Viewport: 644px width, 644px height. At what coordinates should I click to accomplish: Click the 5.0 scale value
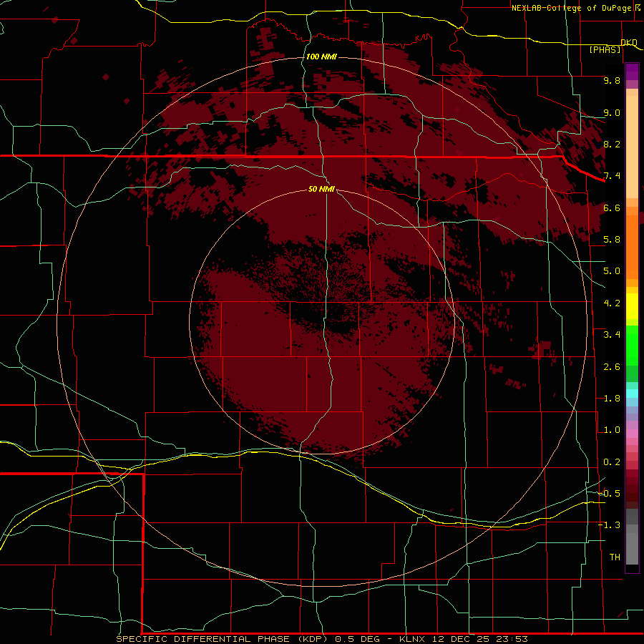612,271
